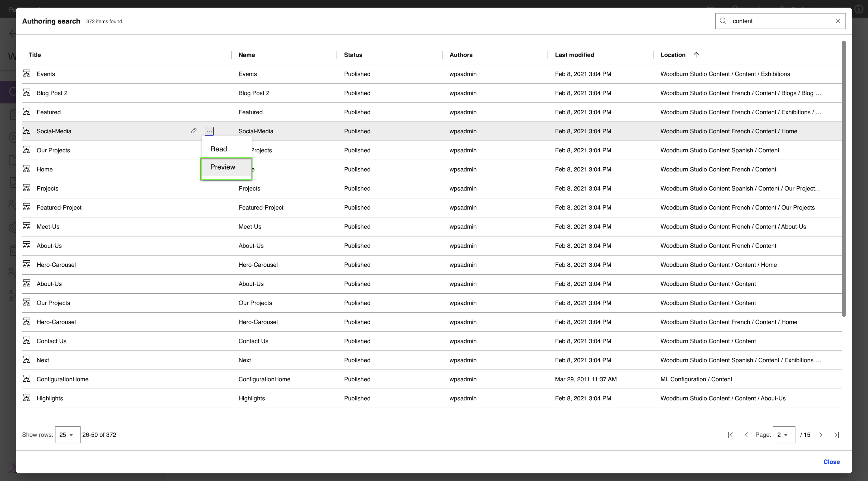Go to the next results page
This screenshot has width=868, height=481.
(x=821, y=435)
